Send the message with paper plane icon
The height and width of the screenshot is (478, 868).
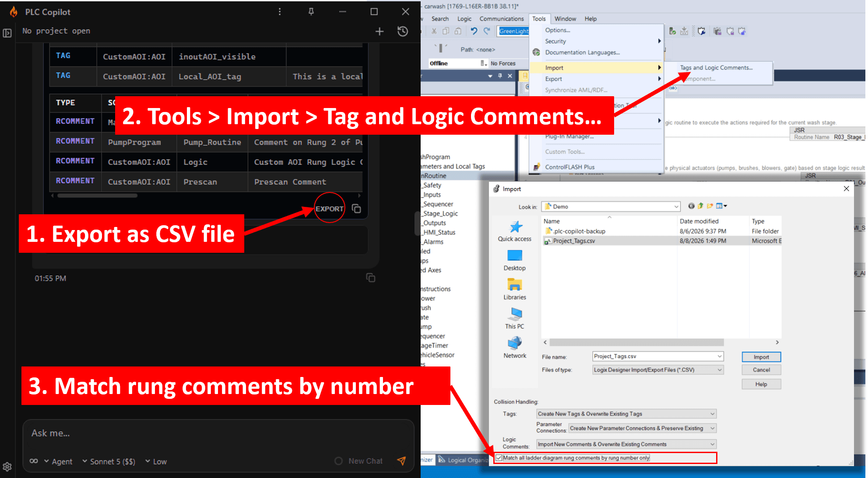pos(401,461)
